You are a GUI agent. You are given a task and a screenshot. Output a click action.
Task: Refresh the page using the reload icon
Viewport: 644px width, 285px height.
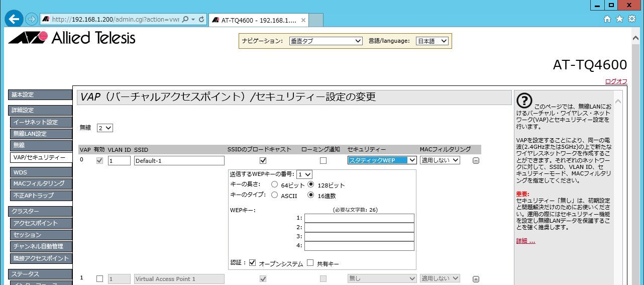201,19
